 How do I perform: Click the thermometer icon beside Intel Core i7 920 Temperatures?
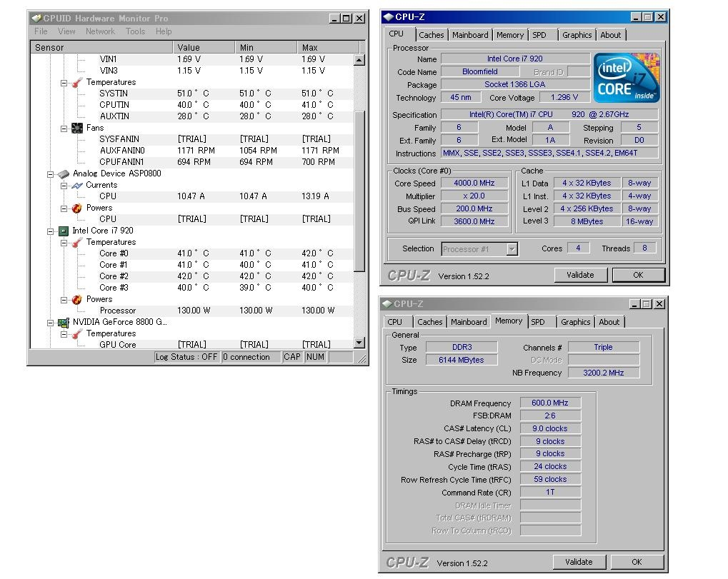(x=77, y=242)
